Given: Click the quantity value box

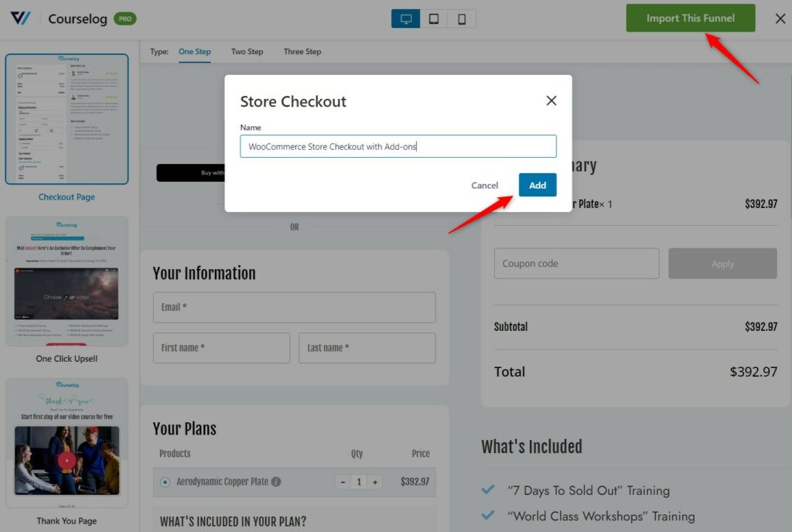Looking at the screenshot, I should 359,482.
